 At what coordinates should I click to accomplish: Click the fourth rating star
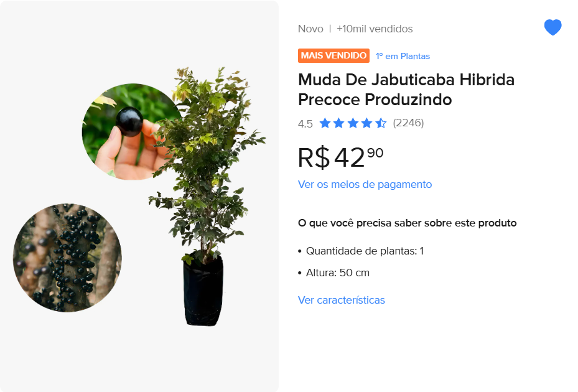point(367,123)
